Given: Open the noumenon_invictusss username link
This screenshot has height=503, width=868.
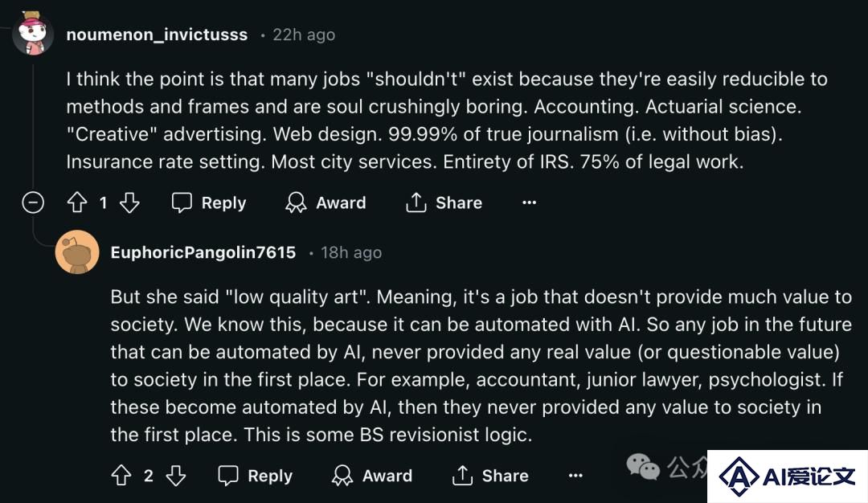Looking at the screenshot, I should pos(157,35).
